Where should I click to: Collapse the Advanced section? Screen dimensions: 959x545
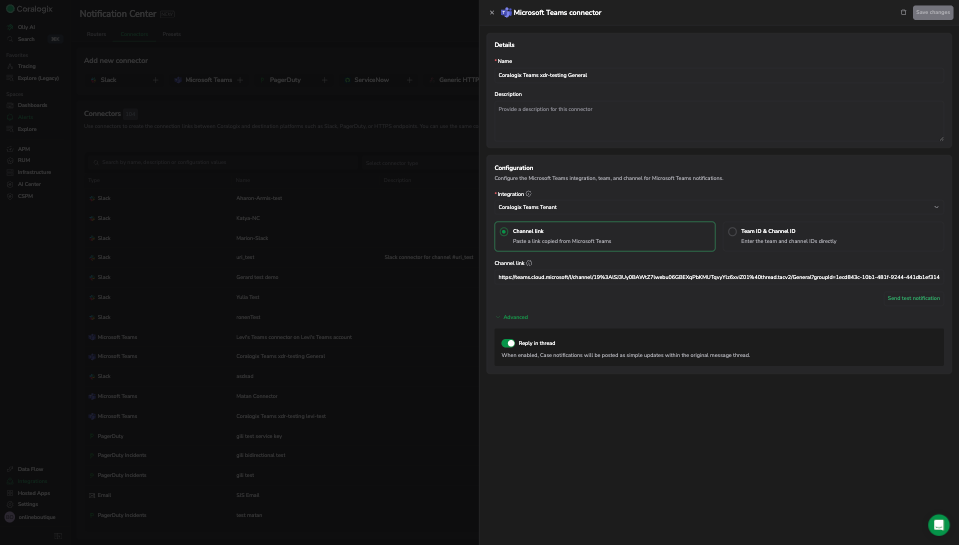point(511,317)
